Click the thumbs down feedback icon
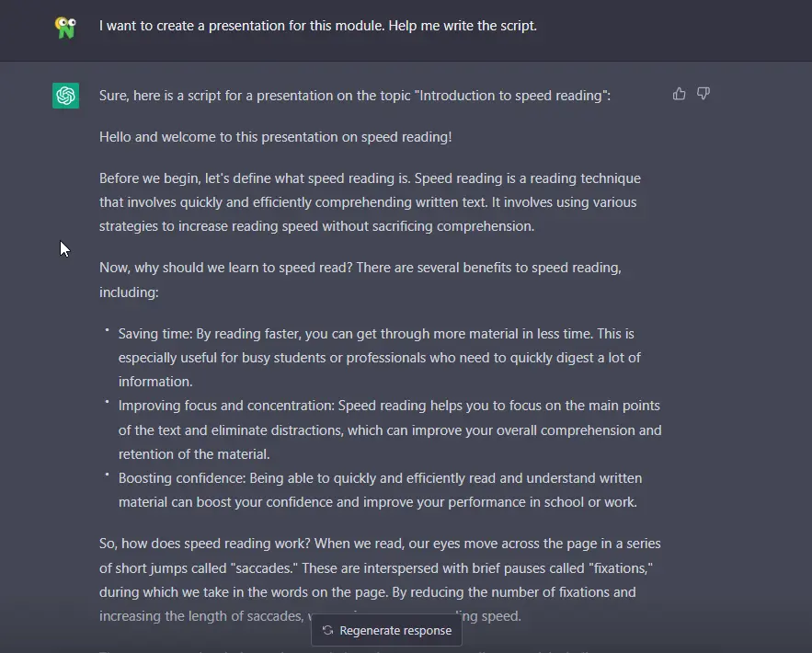812x653 pixels. click(x=703, y=94)
